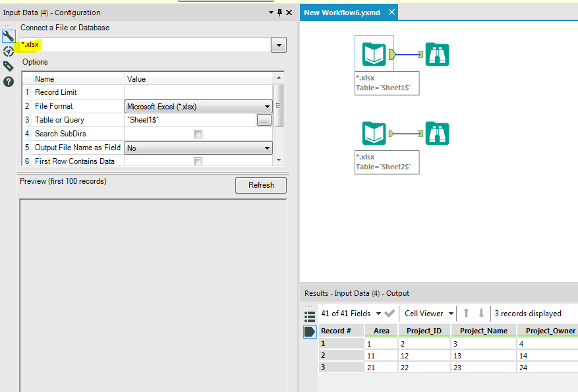Click the Results output anchor icon

tap(310, 331)
